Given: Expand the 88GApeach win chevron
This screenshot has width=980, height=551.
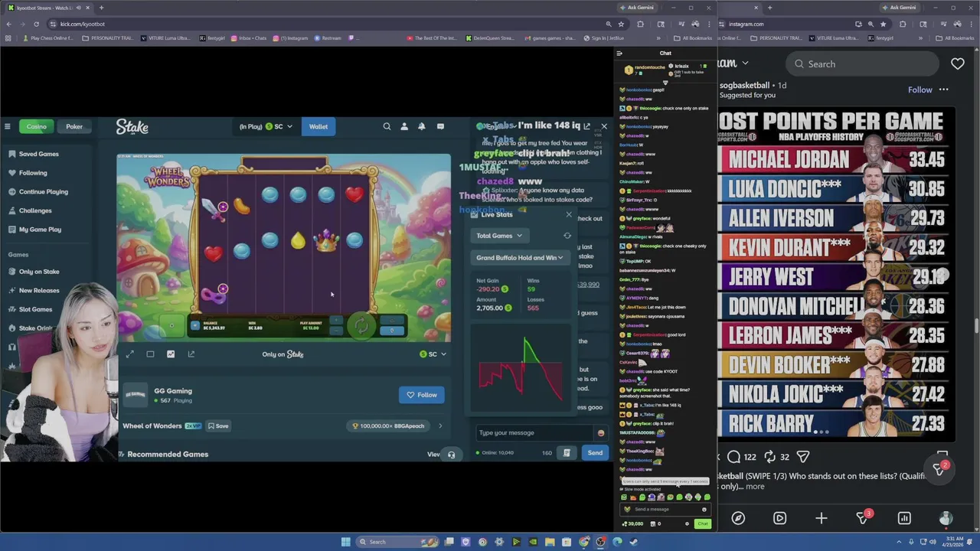Looking at the screenshot, I should coord(440,426).
